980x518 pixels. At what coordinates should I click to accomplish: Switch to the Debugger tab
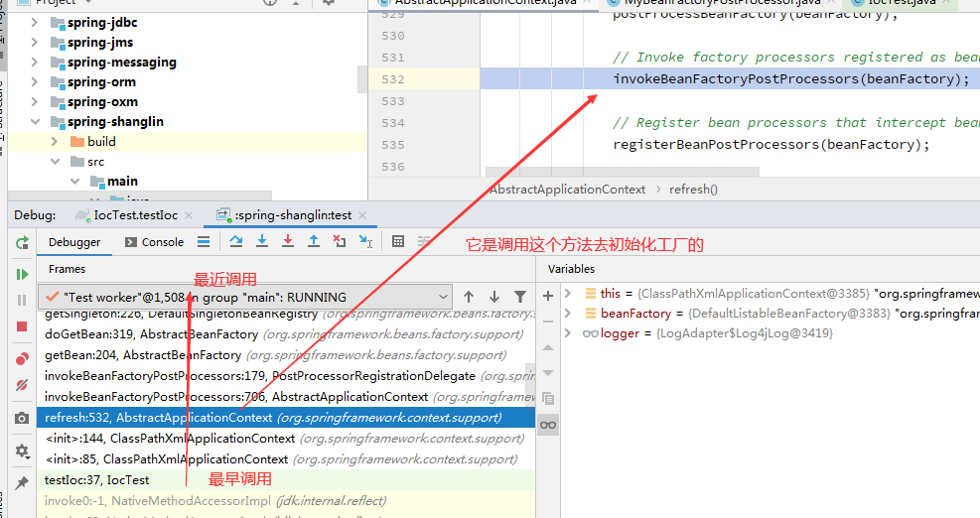point(74,242)
